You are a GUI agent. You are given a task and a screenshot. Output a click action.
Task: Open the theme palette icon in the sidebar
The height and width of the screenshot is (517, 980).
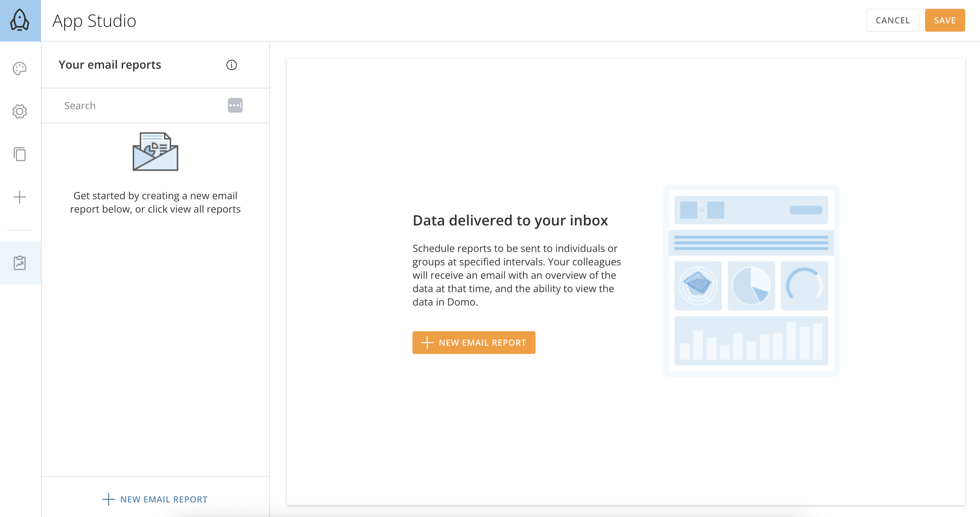[x=19, y=68]
